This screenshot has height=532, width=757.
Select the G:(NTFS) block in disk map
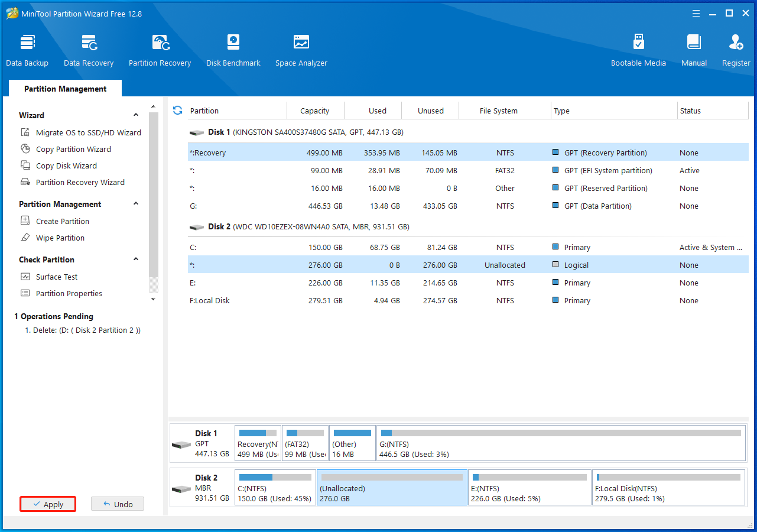(561, 443)
